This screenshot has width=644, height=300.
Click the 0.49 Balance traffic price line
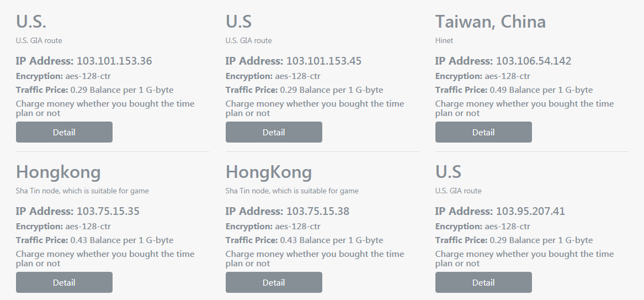click(x=514, y=90)
